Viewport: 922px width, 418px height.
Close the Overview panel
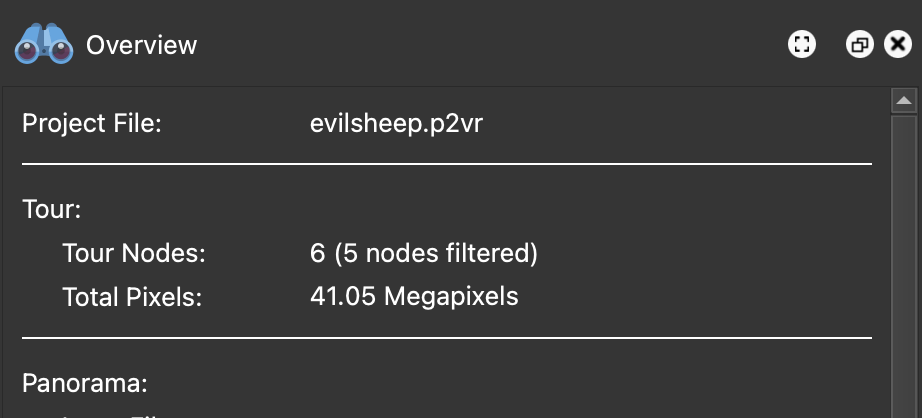click(x=897, y=45)
